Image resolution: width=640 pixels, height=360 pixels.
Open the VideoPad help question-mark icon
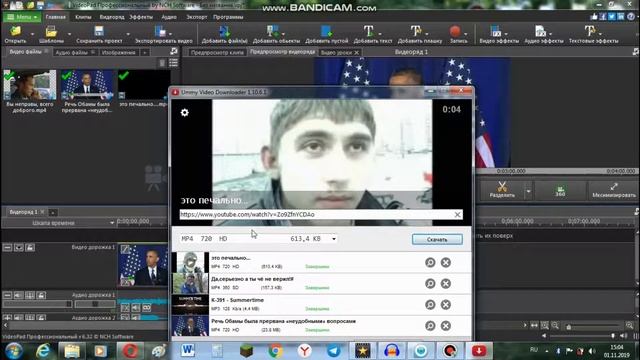tap(631, 17)
